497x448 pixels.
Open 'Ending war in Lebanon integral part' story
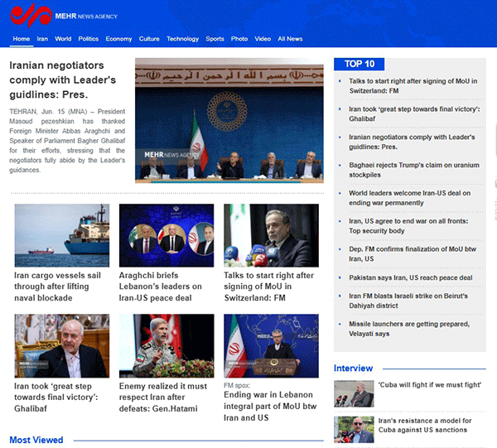coord(270,406)
